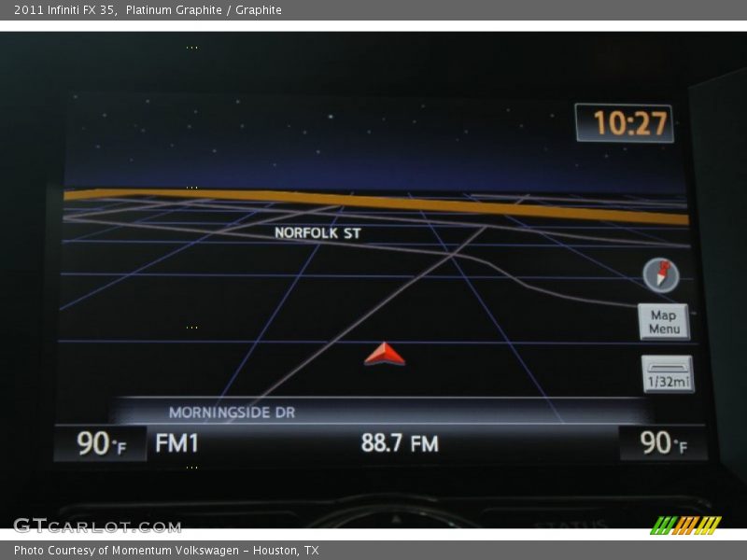
Task: Tap the orange highway on the map
Action: pyautogui.click(x=376, y=203)
